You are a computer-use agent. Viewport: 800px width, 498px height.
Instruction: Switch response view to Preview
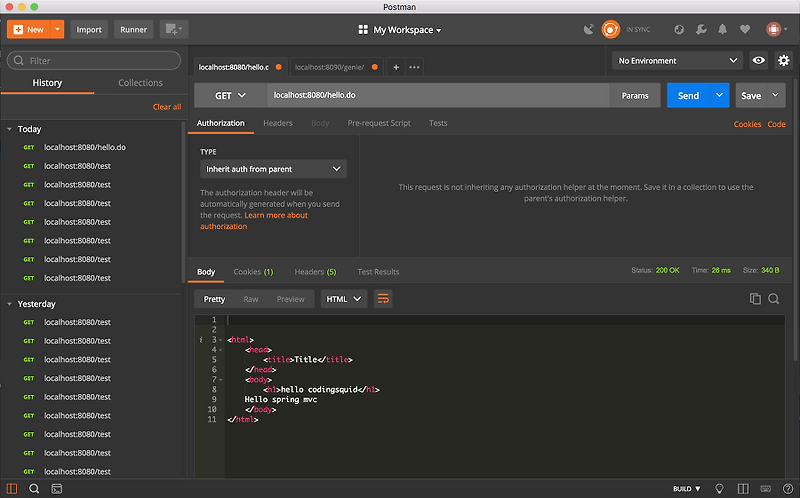point(290,299)
